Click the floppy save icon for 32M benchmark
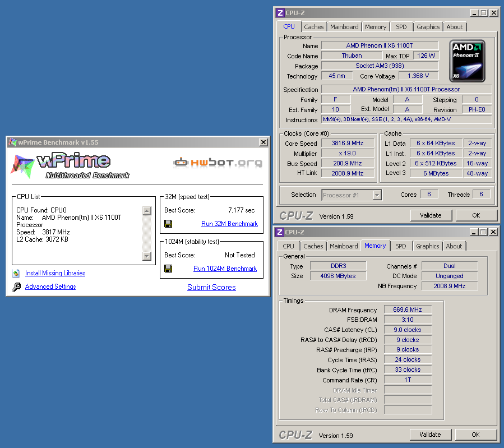The height and width of the screenshot is (448, 504). tap(168, 223)
